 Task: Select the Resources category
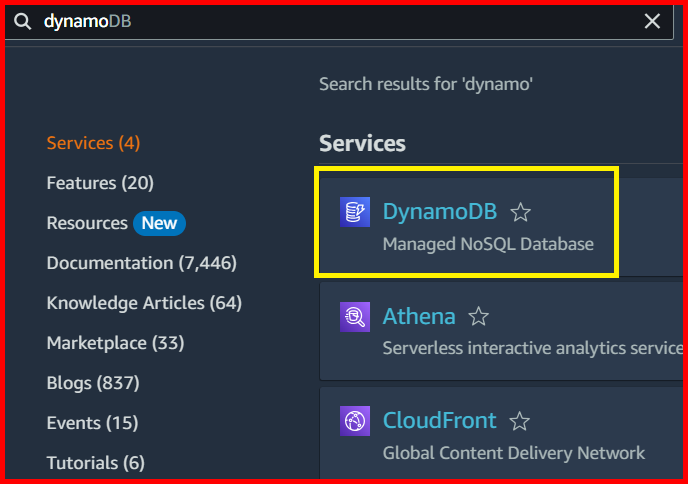pos(87,223)
